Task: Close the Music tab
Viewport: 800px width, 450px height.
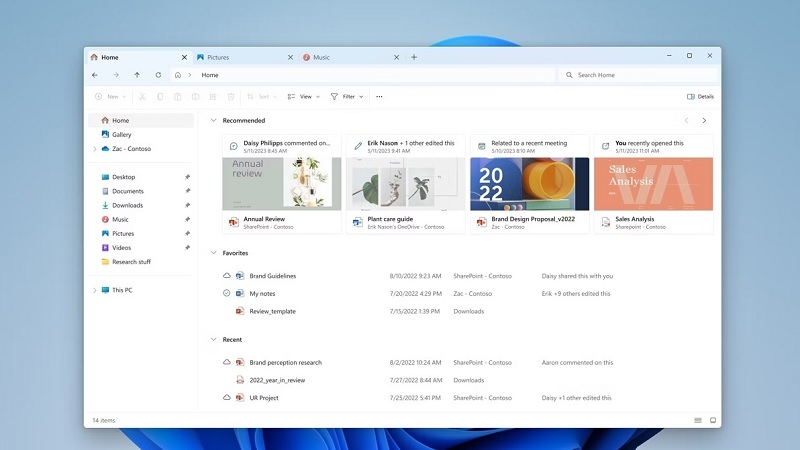Action: [396, 57]
